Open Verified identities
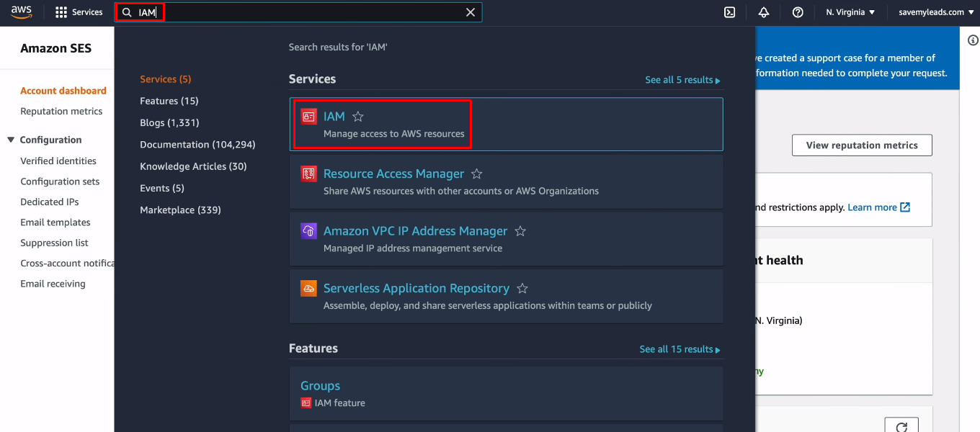980x432 pixels. tap(58, 161)
